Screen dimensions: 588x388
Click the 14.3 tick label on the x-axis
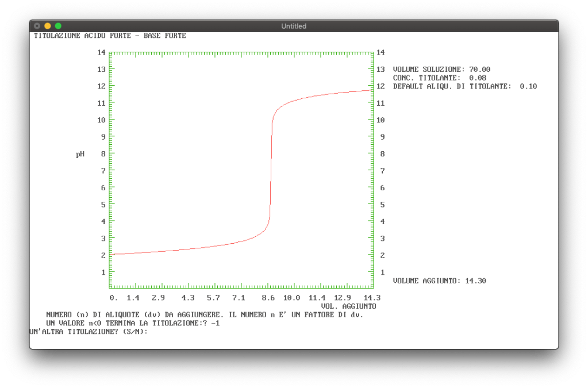(x=372, y=298)
